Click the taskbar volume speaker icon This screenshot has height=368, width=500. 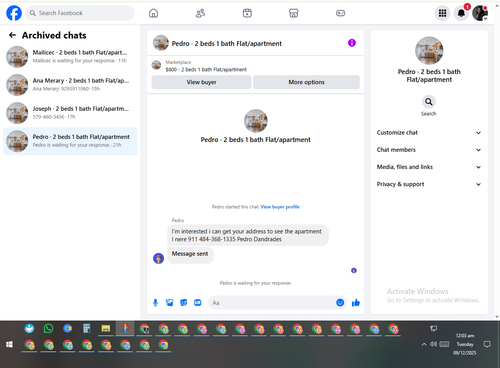point(433,344)
